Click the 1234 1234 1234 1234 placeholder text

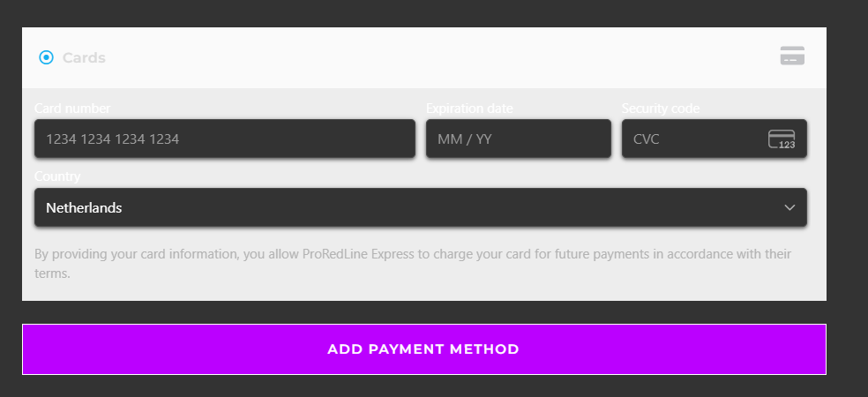click(x=112, y=139)
